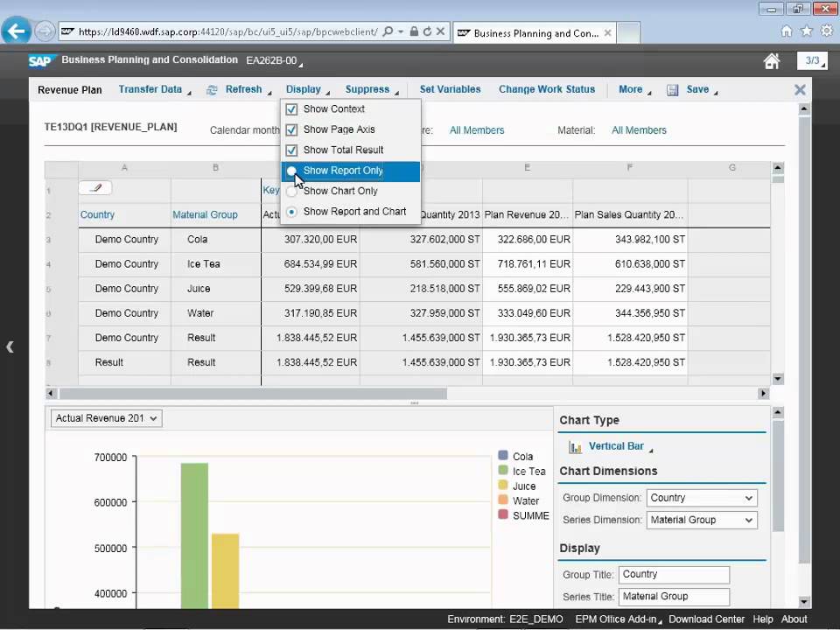Viewport: 840px width, 630px height.
Task: Click the browser forward arrow button
Action: coord(45,31)
